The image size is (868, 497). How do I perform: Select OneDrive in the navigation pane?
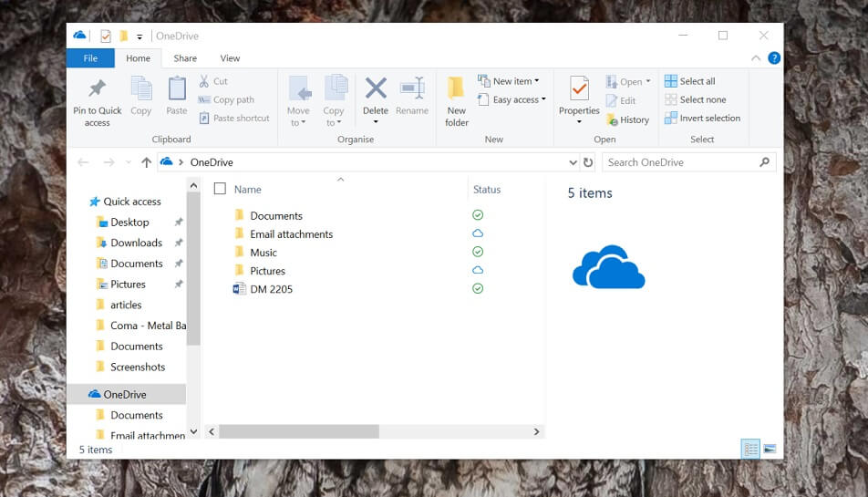pyautogui.click(x=126, y=394)
